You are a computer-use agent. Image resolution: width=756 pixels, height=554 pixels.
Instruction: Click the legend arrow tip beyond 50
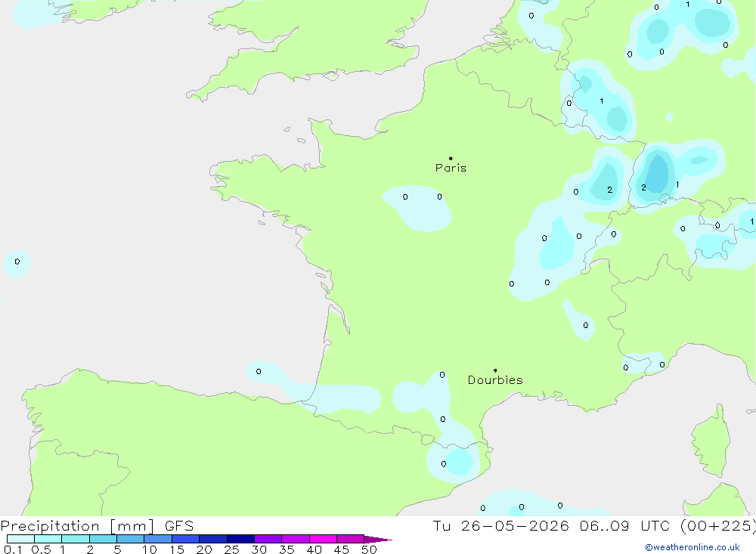pyautogui.click(x=378, y=540)
